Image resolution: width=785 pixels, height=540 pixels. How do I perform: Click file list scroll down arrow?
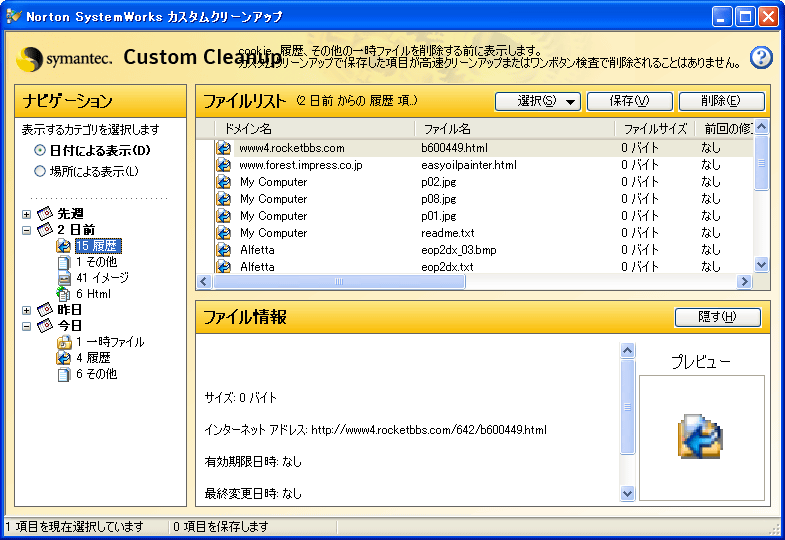[761, 265]
